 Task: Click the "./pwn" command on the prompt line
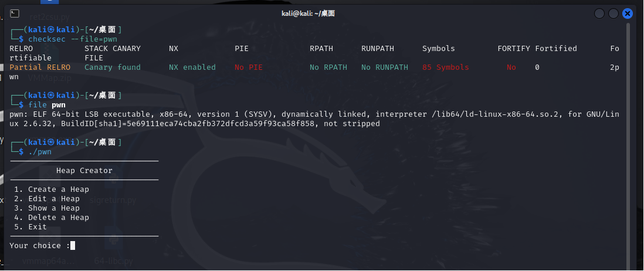point(40,152)
